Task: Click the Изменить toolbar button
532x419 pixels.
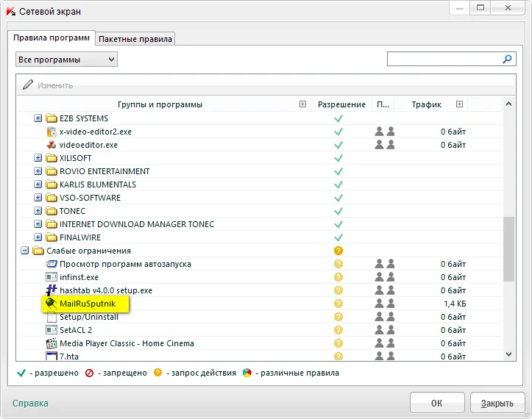Action: [x=48, y=85]
